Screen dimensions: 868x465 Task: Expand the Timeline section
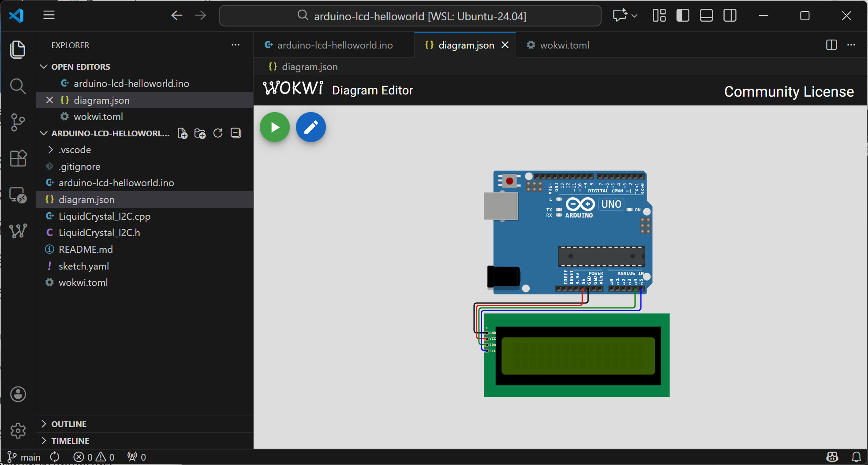coord(70,441)
